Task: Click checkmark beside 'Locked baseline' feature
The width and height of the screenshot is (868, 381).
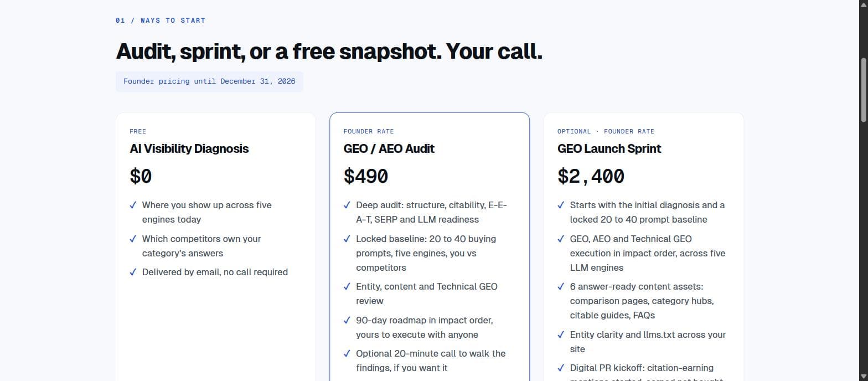Action: (x=347, y=239)
